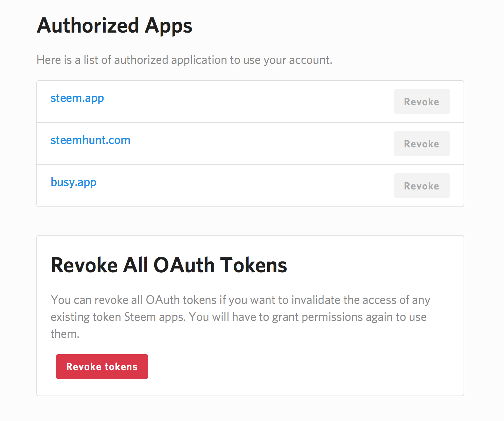The width and height of the screenshot is (504, 421).
Task: Click the word "them." ending the paragraph
Action: click(65, 334)
